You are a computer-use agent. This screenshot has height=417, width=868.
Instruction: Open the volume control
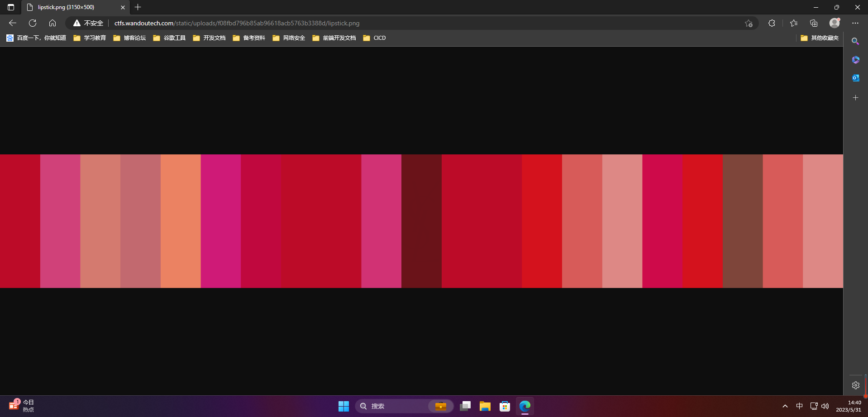coord(825,406)
